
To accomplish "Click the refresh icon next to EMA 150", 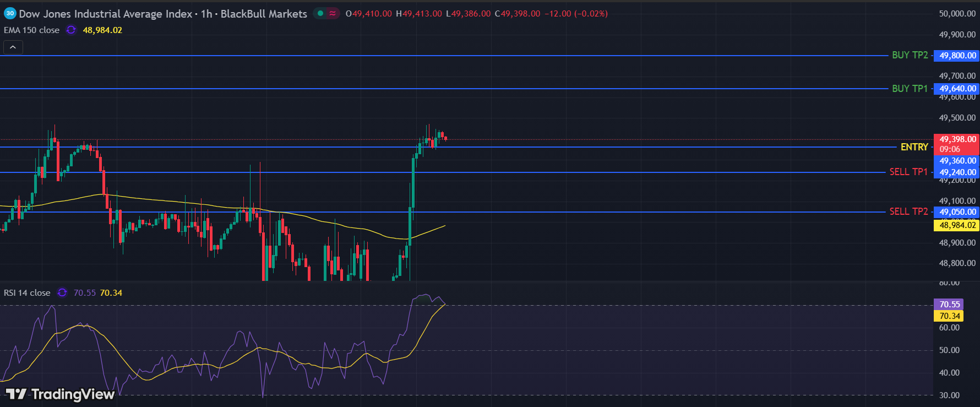I will click(71, 30).
